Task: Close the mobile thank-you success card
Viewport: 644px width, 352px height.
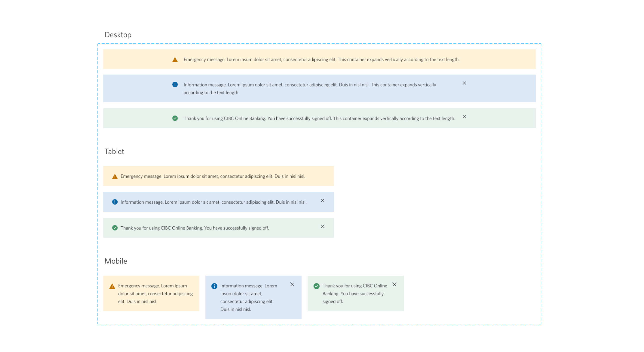Action: click(394, 284)
